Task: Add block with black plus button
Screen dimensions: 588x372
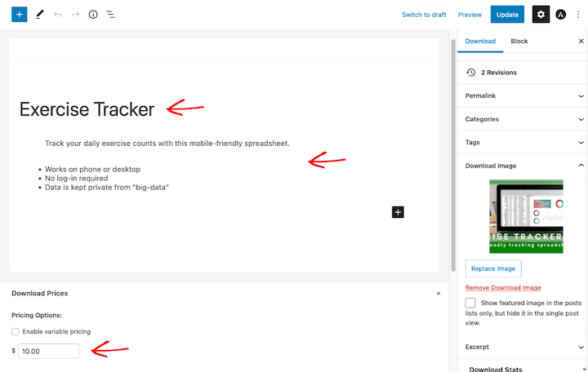Action: click(398, 212)
